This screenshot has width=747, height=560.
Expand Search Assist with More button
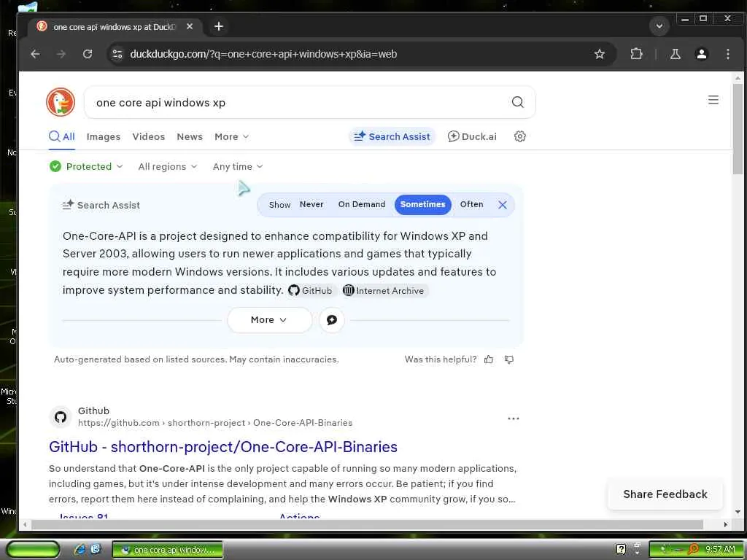tap(270, 320)
